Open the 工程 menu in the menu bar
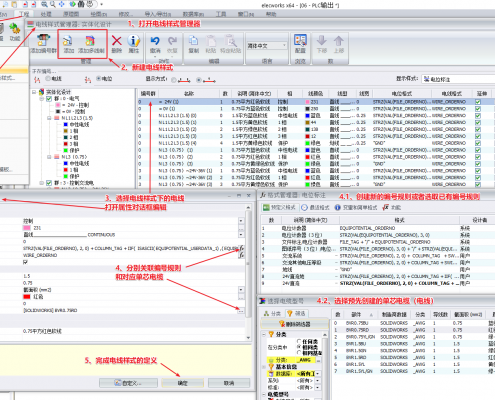Screen dimensions: 495x400 (x=24, y=14)
